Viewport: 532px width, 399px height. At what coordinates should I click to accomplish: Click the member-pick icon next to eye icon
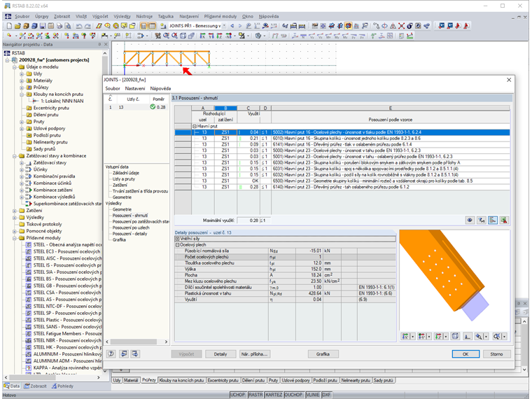481,220
